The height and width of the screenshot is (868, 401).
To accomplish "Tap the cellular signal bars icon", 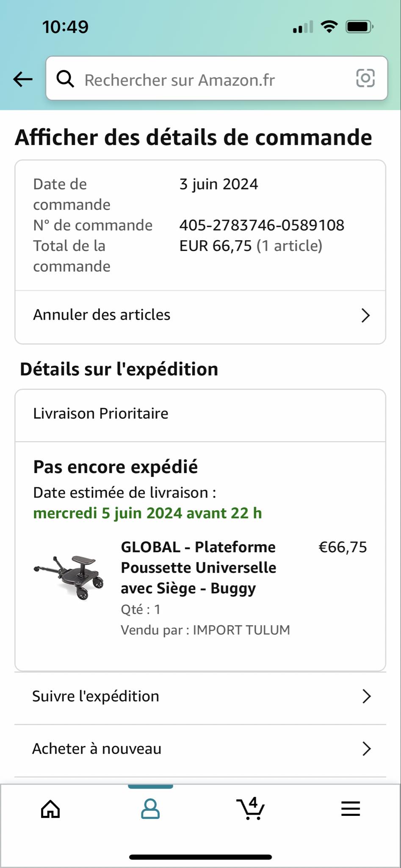I will [x=303, y=27].
